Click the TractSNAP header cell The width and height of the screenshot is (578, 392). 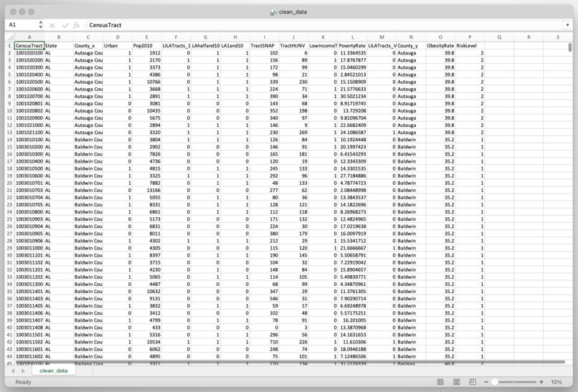click(265, 46)
